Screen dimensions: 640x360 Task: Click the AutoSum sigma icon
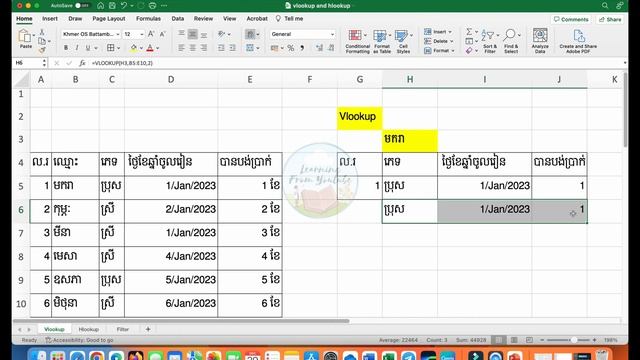(469, 32)
